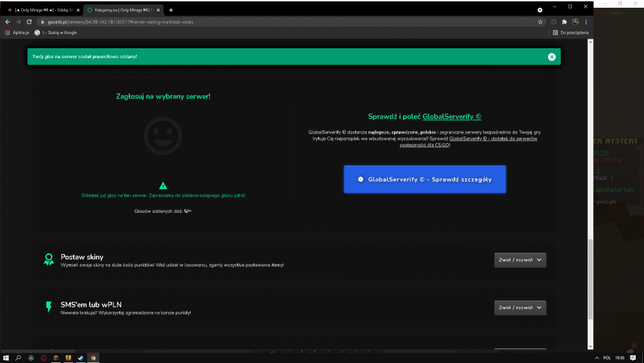Show hidden system tray icons chevron
The image size is (644, 363).
coord(596,358)
